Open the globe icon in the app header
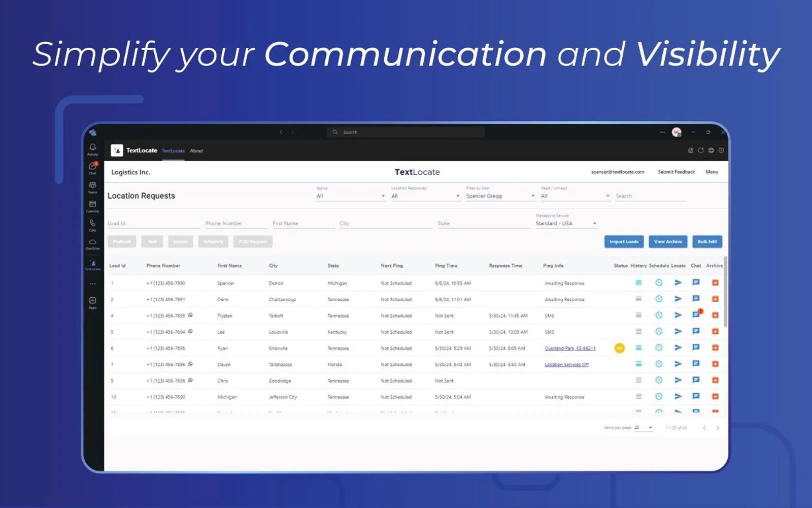 tap(711, 150)
